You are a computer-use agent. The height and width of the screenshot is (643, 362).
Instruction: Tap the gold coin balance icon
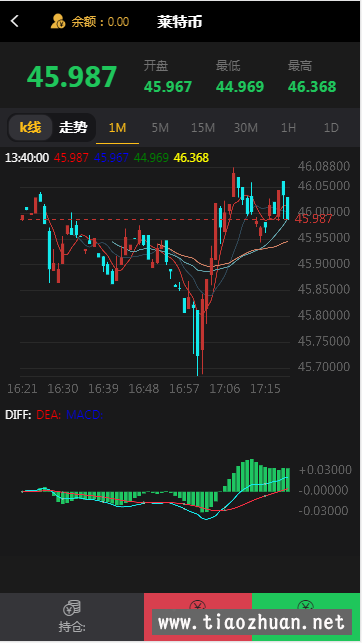[58, 21]
